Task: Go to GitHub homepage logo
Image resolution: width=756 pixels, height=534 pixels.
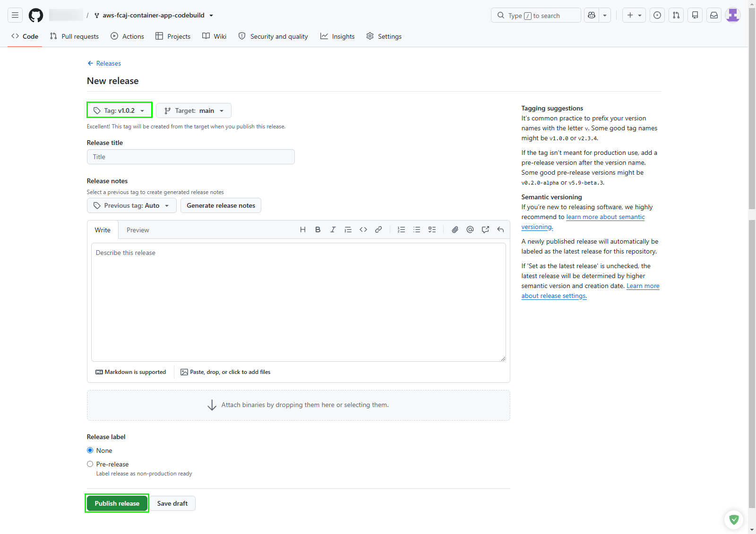Action: 36,15
